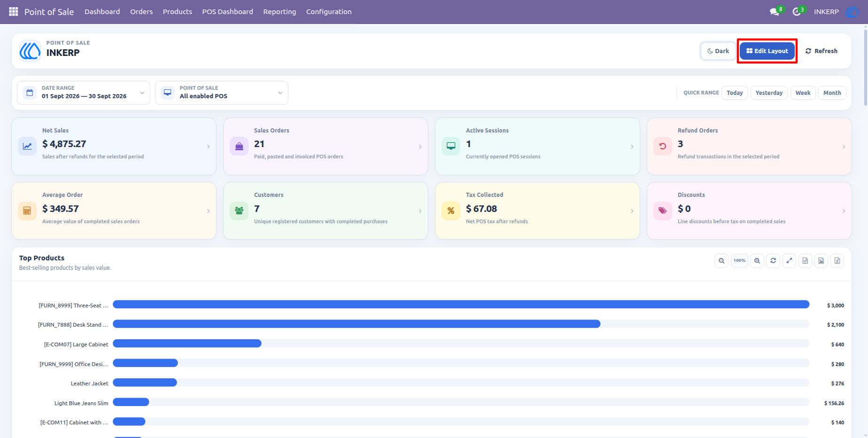The height and width of the screenshot is (438, 868).
Task: Expand Top Products chart to fullscreen
Action: pos(789,261)
